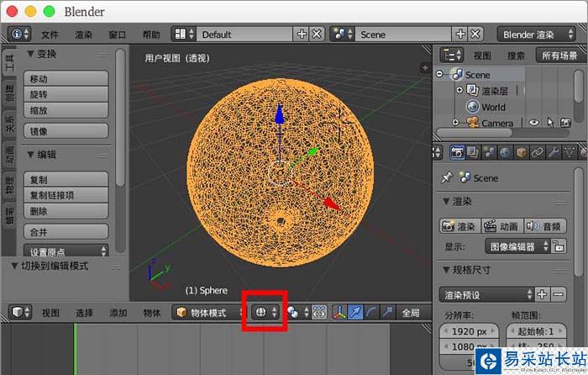This screenshot has height=375, width=588.
Task: Browse screen layouts selector icon
Action: coord(184,34)
